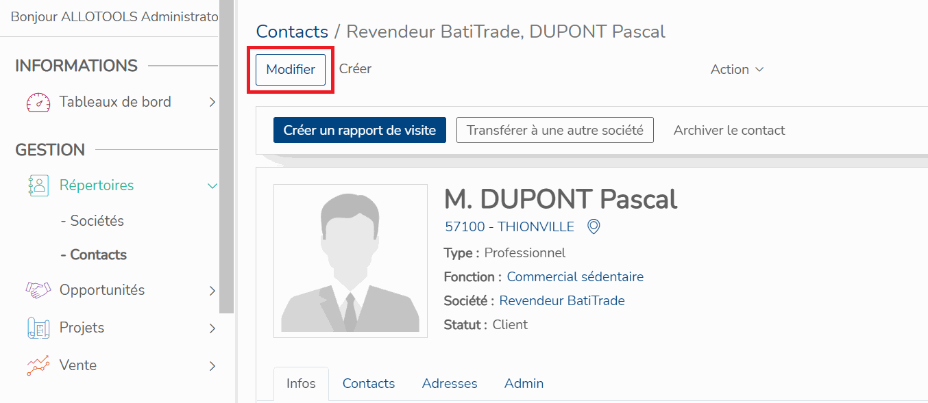The width and height of the screenshot is (928, 403).
Task: Expand the Opportunités menu chevron
Action: (212, 291)
